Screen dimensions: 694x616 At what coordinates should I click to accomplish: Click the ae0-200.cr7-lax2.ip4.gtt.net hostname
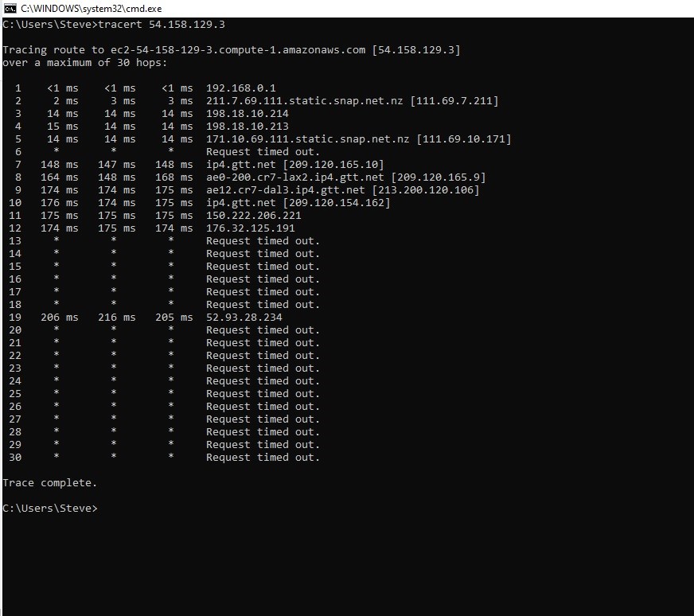point(294,177)
